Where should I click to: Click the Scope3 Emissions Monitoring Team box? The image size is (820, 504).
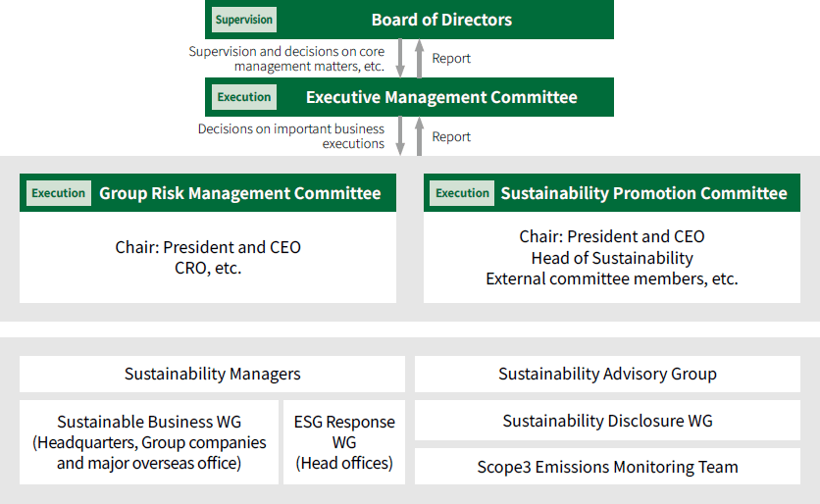coord(607,467)
